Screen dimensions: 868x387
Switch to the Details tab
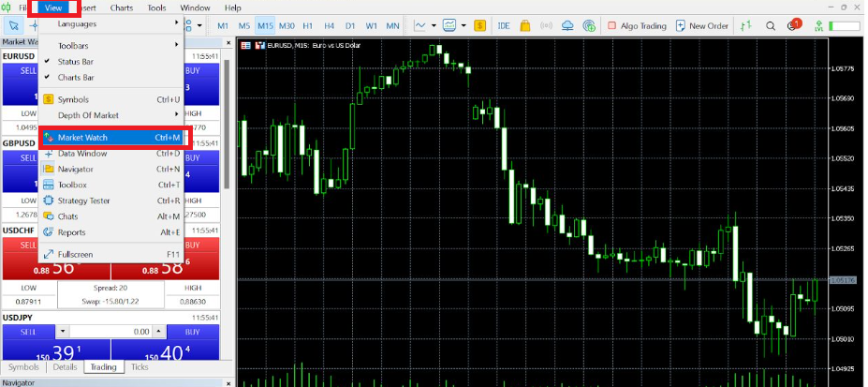coord(65,367)
